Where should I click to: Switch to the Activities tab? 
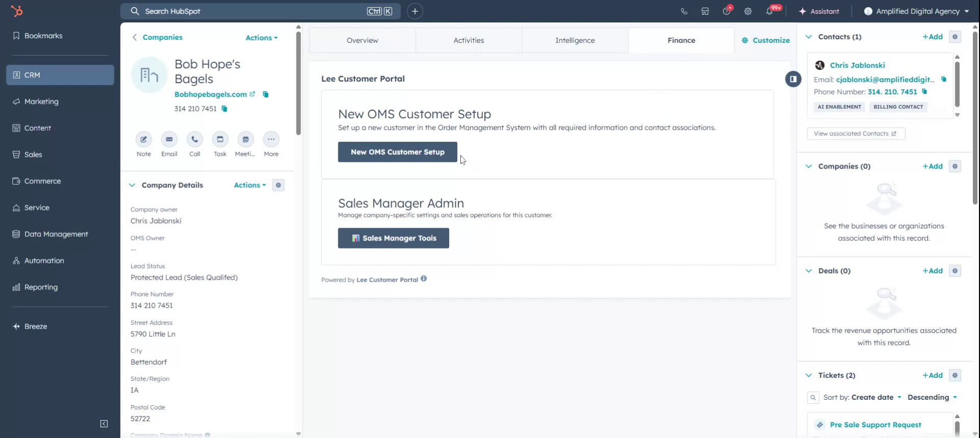coord(469,40)
